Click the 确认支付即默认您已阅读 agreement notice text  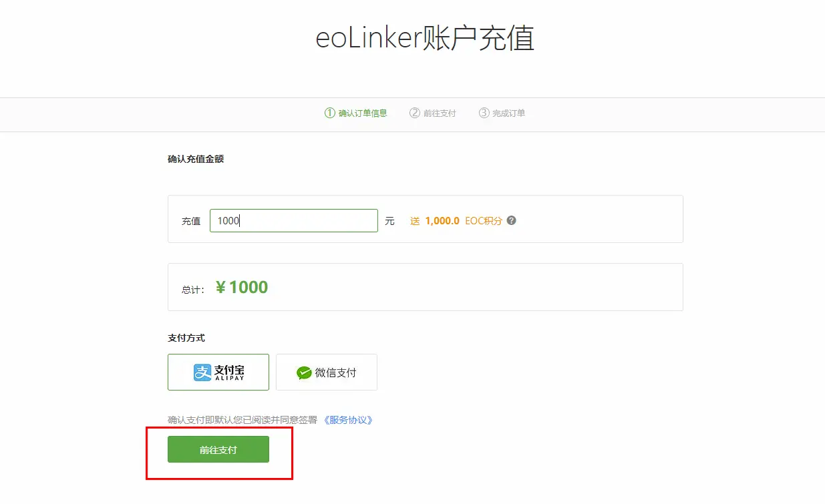(x=242, y=420)
